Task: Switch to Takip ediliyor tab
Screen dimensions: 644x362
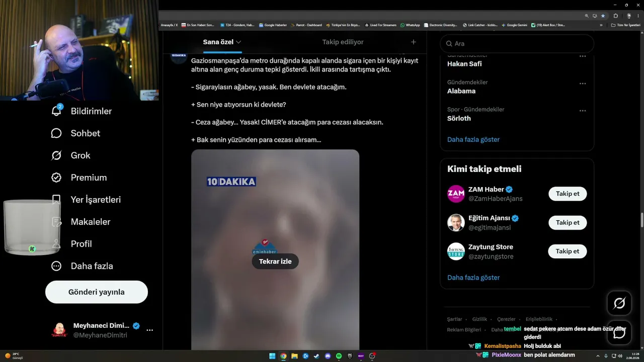Action: (x=343, y=42)
